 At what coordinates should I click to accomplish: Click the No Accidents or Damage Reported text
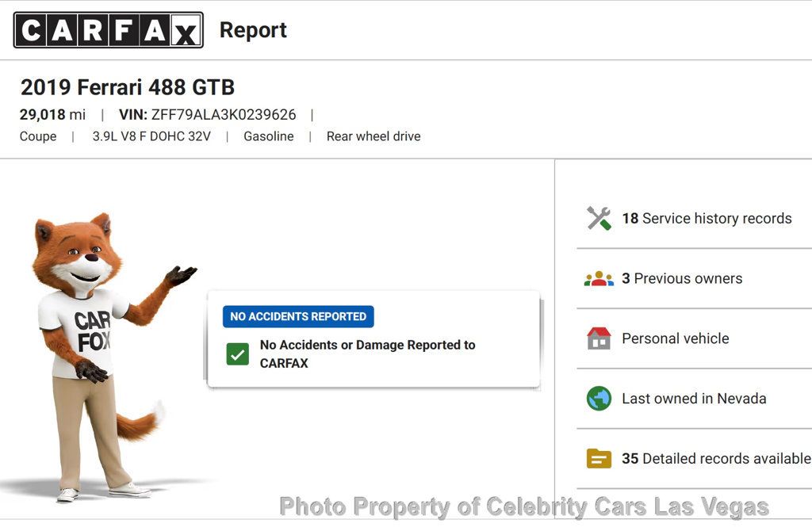click(x=367, y=354)
